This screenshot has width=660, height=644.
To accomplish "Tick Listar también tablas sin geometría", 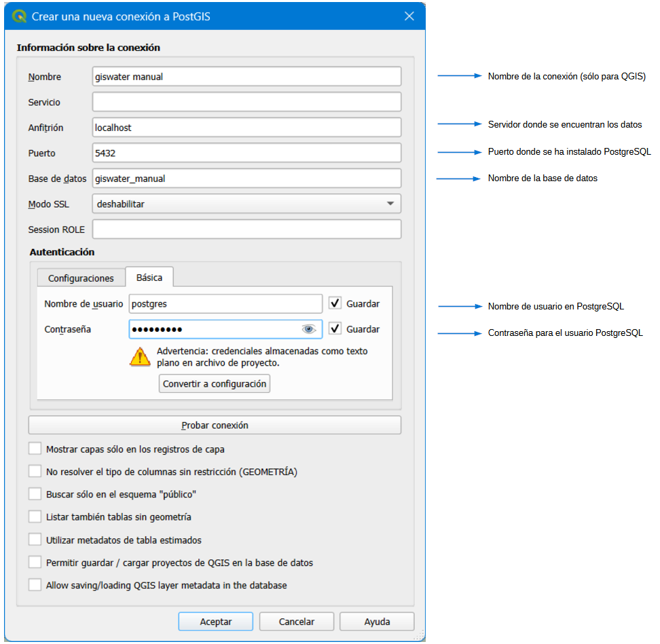I will [x=35, y=516].
